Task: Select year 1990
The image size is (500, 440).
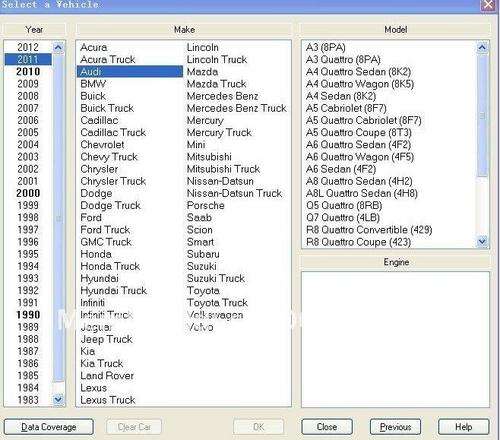Action: (x=28, y=315)
